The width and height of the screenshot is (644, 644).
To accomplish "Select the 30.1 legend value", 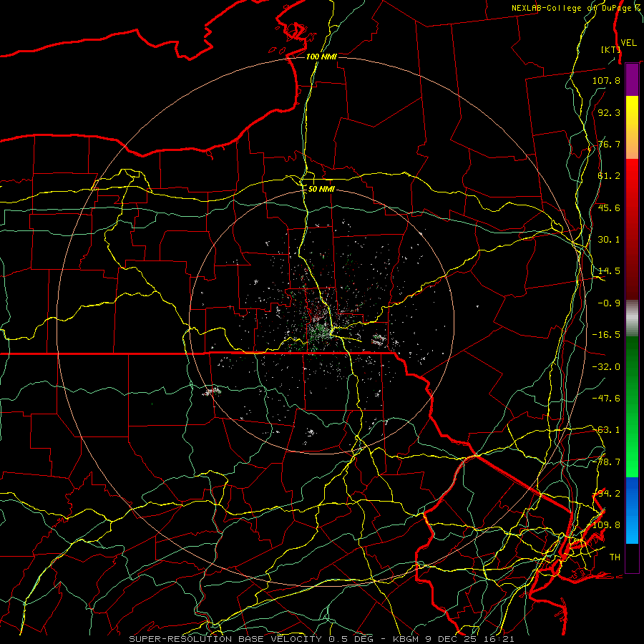I will (609, 240).
